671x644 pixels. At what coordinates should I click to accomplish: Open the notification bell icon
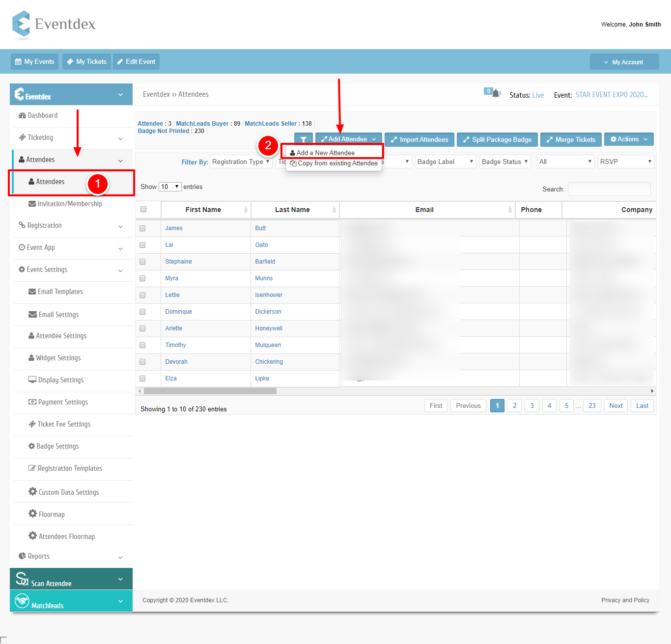(496, 93)
